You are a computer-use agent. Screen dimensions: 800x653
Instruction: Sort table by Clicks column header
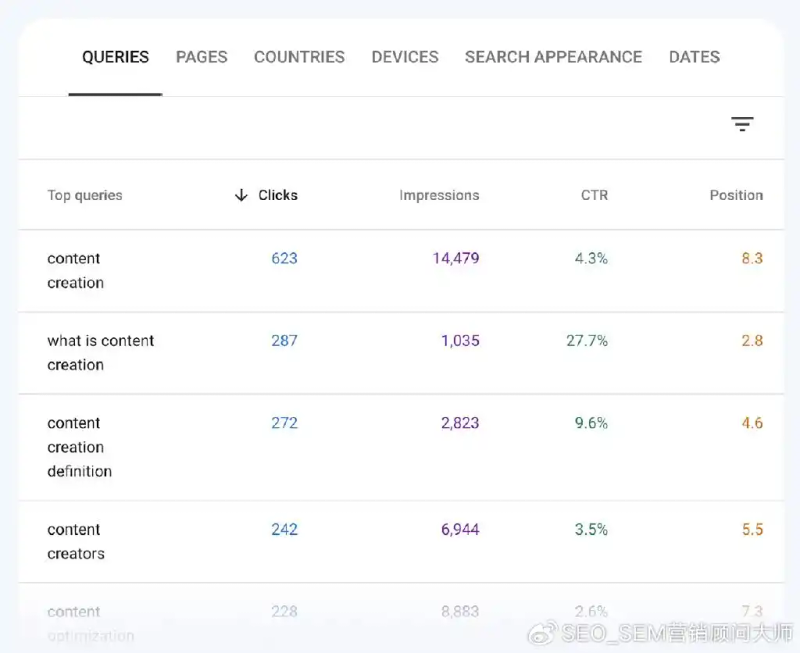tap(277, 195)
